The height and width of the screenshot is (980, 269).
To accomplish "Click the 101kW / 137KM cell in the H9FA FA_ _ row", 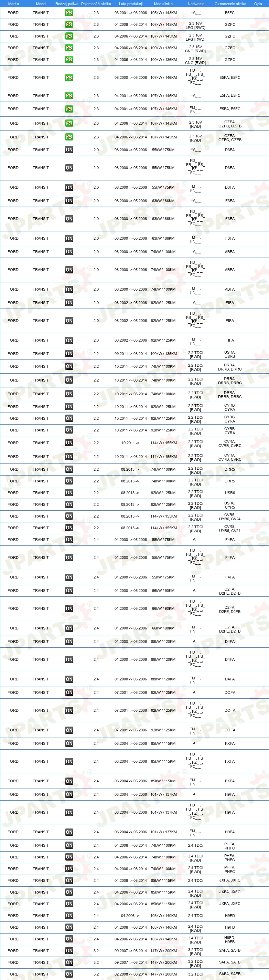I will coord(163,794).
